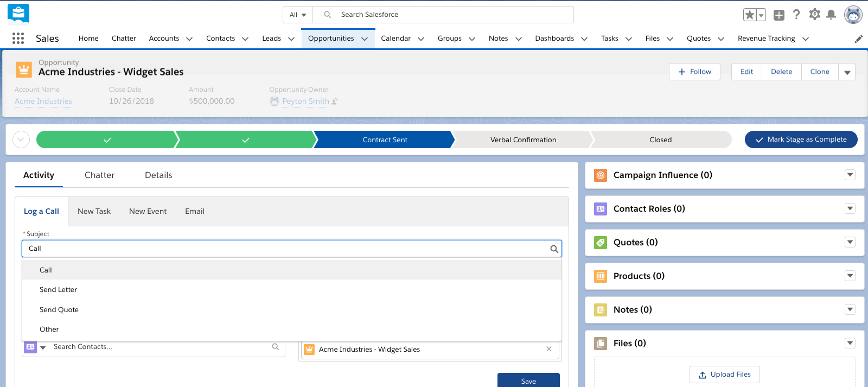Expand the Accounts tab chevron

pyautogui.click(x=189, y=39)
